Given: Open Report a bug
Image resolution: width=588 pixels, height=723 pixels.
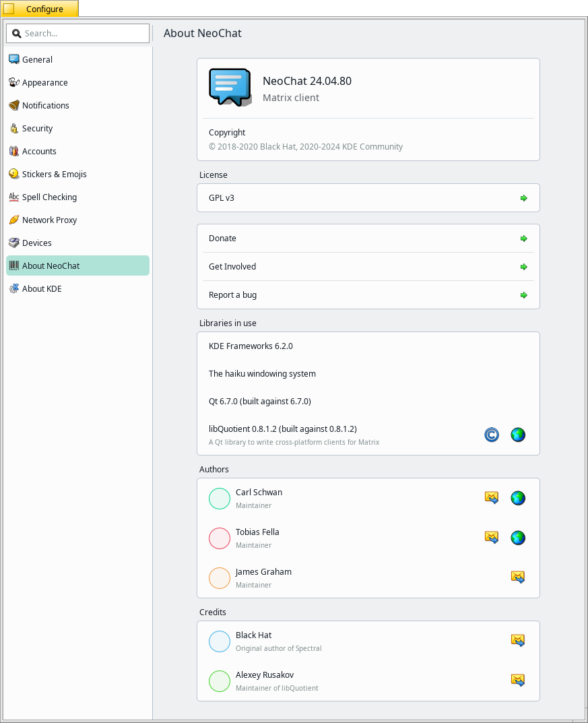Looking at the screenshot, I should [368, 295].
